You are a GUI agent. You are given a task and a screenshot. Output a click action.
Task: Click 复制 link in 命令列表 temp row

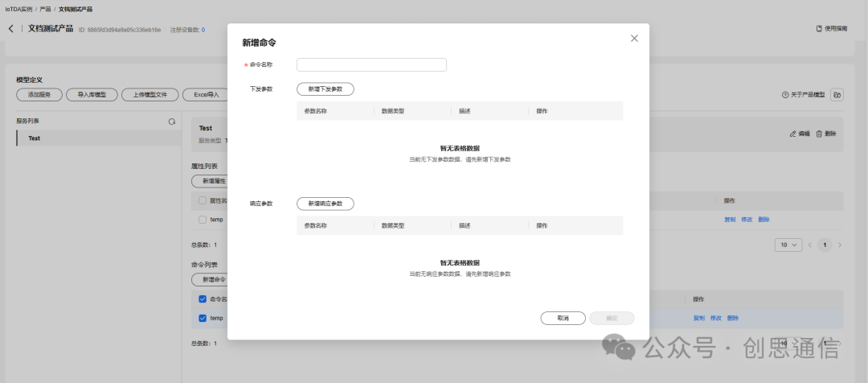[698, 318]
